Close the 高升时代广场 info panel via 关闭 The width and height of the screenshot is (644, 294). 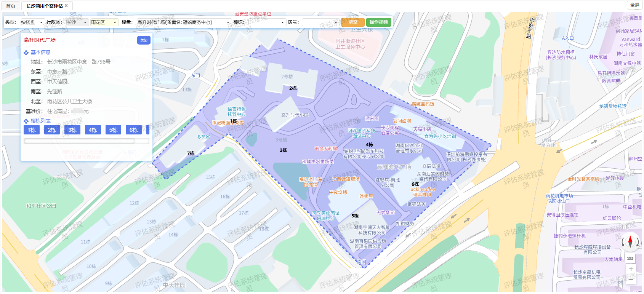click(144, 40)
